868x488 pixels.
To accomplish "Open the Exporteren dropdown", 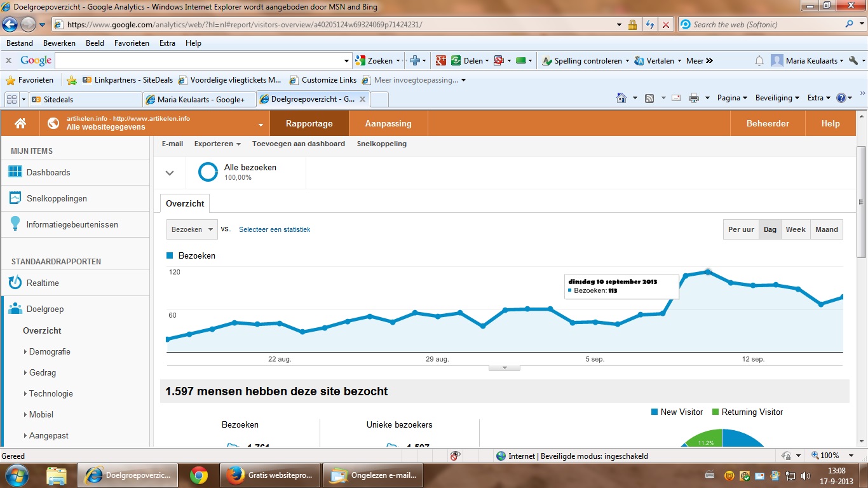I will 217,144.
